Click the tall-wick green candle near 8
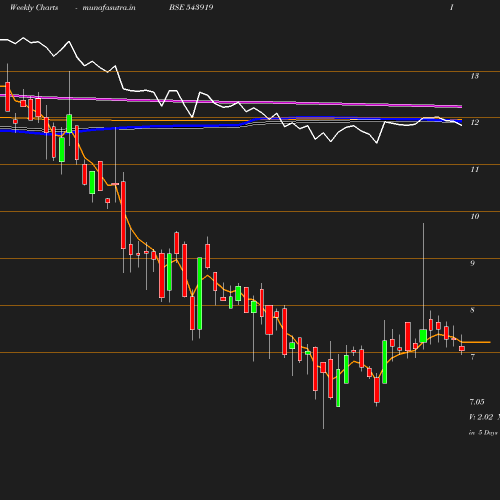The image size is (500, 500). pos(423,336)
